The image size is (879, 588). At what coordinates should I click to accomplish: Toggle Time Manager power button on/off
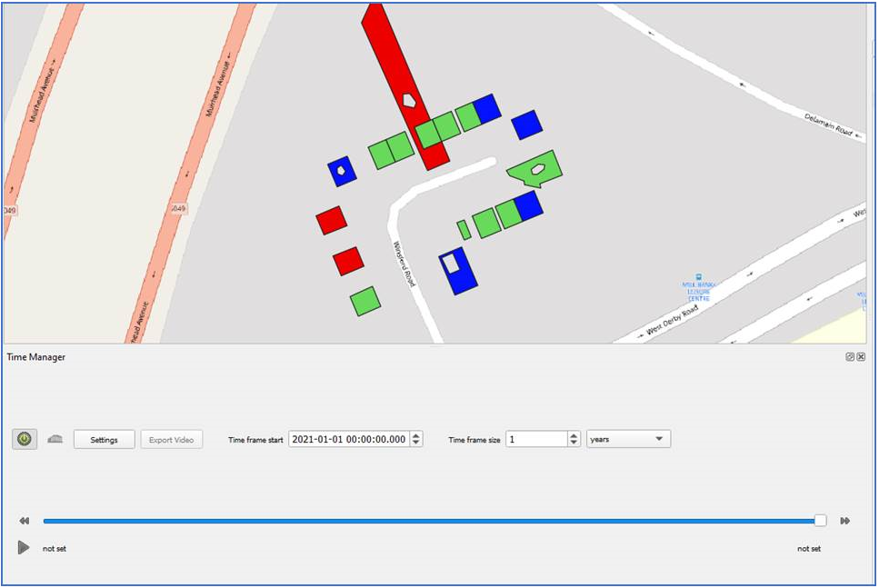click(25, 439)
